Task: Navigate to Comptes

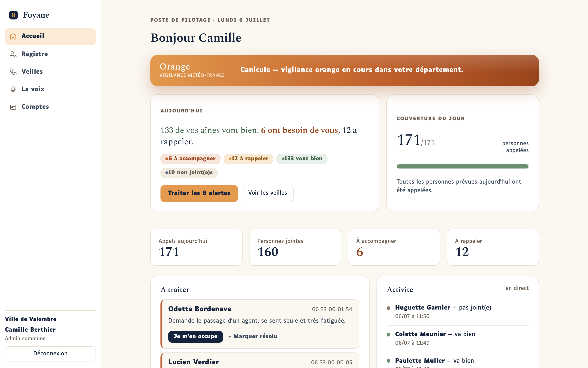Action: click(50, 107)
